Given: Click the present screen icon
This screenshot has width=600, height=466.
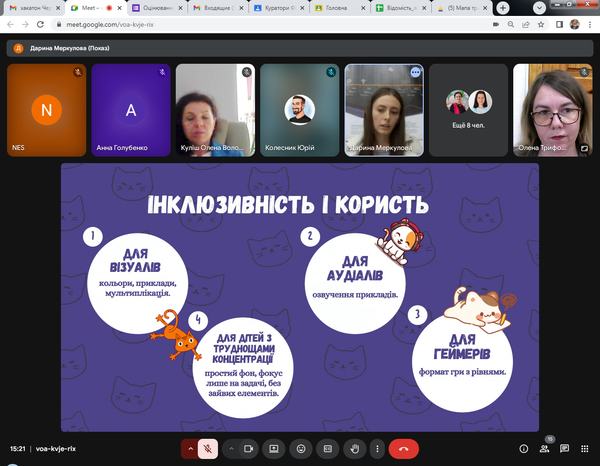Looking at the screenshot, I should 273,449.
